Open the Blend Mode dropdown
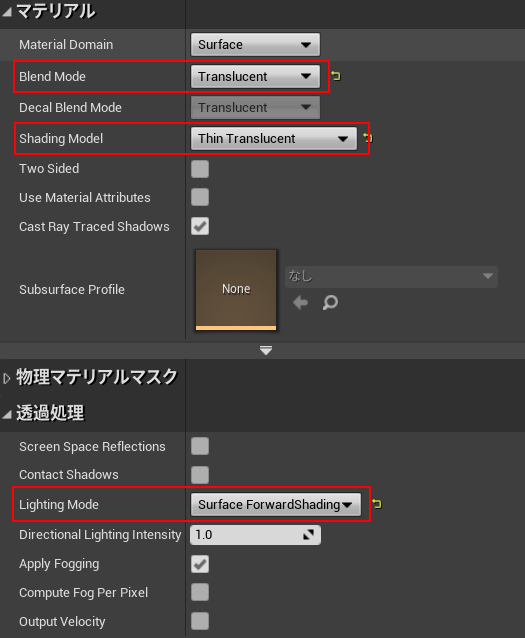 [x=255, y=76]
